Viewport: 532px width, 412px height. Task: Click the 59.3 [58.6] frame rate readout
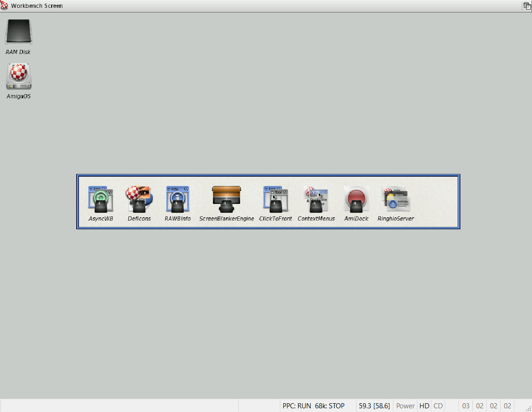[x=374, y=406]
